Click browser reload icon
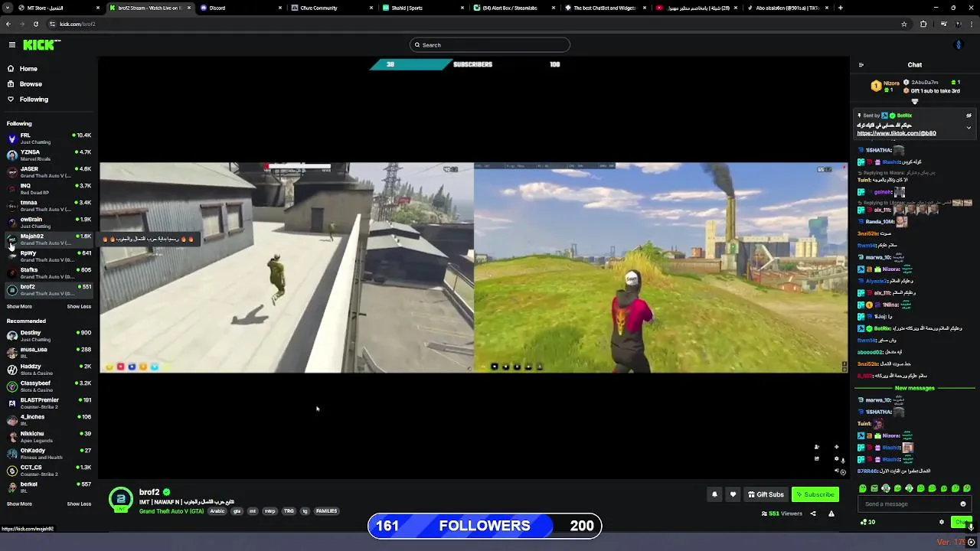980x551 pixels. (x=35, y=24)
